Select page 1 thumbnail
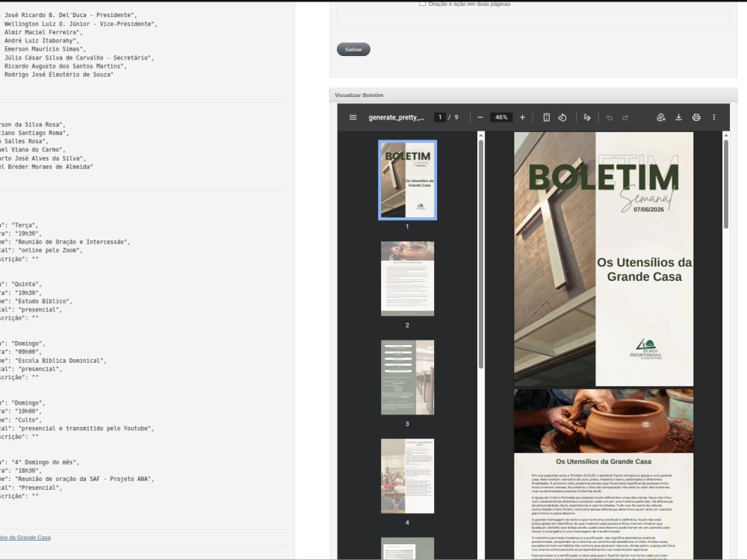The image size is (747, 560). coord(407,180)
